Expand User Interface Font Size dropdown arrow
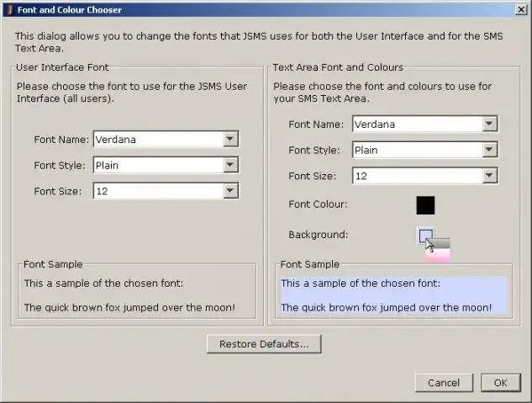Screen dimensions: 532x403 230,191
